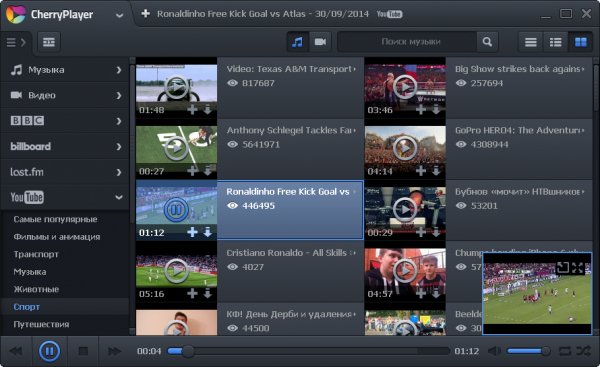
Task: Play the GoPro HERO4 video thumbnail
Action: (404, 148)
